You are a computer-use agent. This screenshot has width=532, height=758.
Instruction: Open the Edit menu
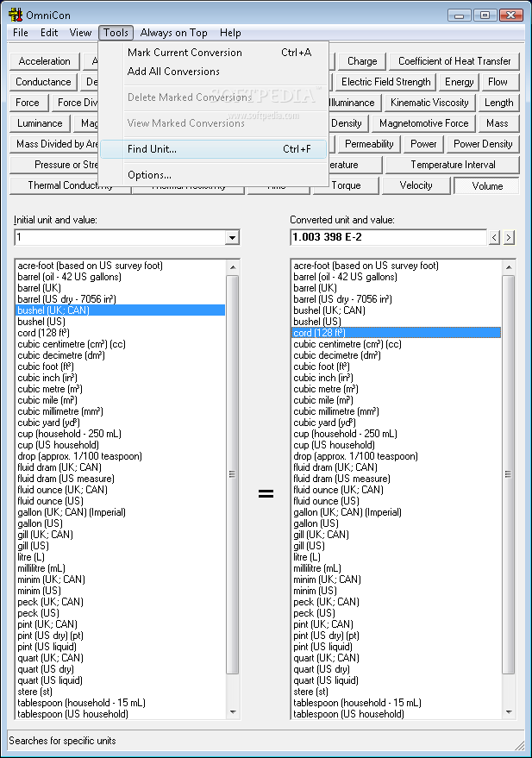[49, 33]
